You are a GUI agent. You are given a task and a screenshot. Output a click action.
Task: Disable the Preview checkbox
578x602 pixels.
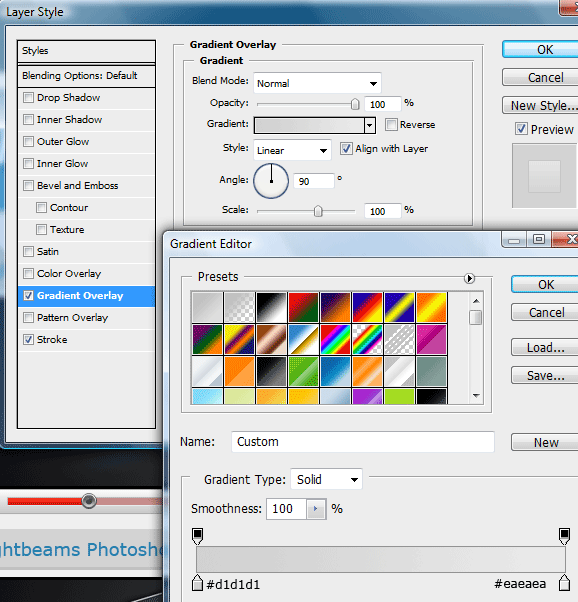[x=521, y=129]
